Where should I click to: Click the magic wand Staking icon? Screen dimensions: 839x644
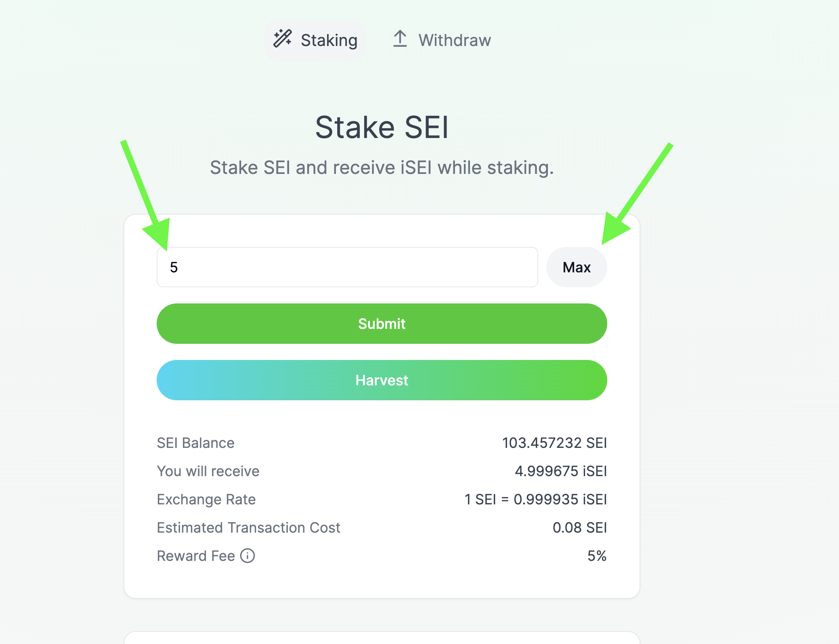(x=283, y=39)
